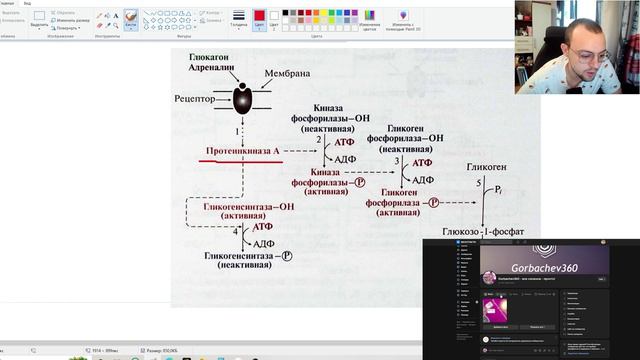Viewport: 640px width, 360px height.
Task: Open the Кисти (Brushes) dropdown arrow
Action: pos(131,29)
